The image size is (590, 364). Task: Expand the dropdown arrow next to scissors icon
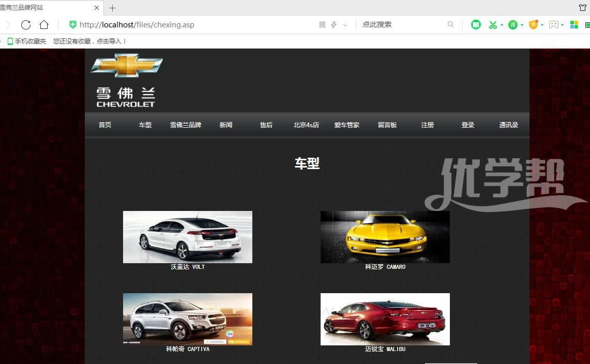pyautogui.click(x=502, y=25)
